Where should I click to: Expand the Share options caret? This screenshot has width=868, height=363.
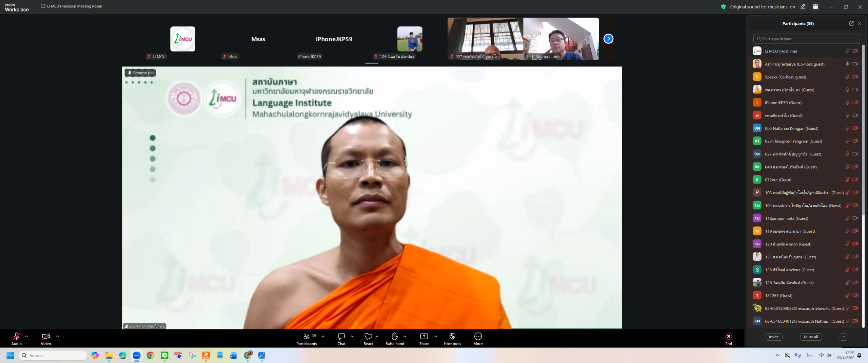pyautogui.click(x=436, y=336)
